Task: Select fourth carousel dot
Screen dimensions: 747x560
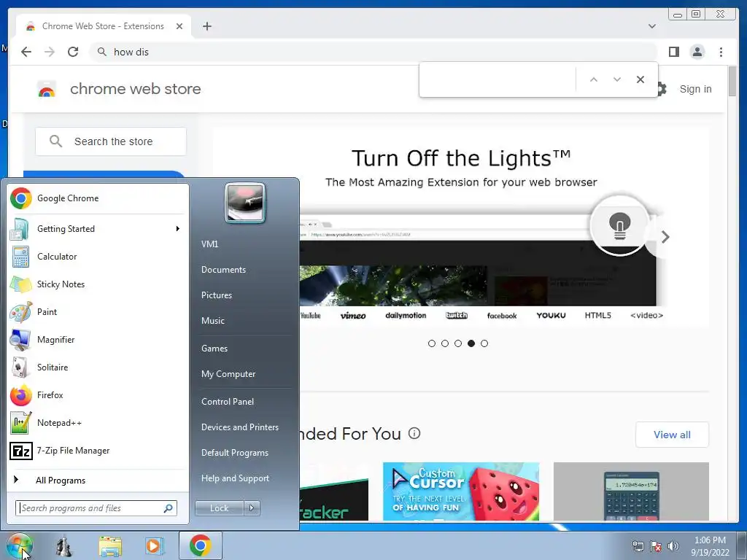Action: click(471, 343)
